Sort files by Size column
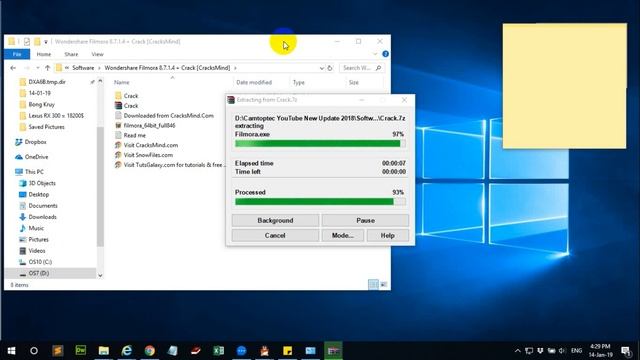This screenshot has height=360, width=640. (353, 82)
